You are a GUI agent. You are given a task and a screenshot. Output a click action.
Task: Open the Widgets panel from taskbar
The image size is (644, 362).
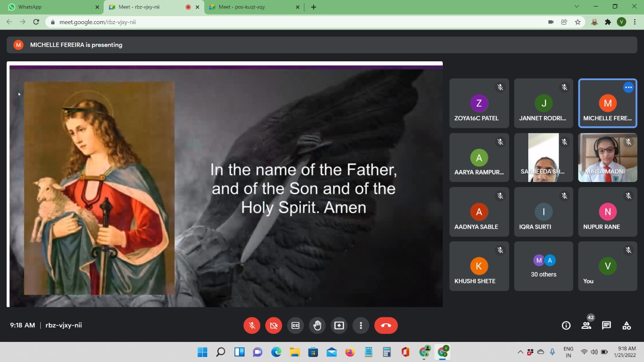click(x=239, y=352)
